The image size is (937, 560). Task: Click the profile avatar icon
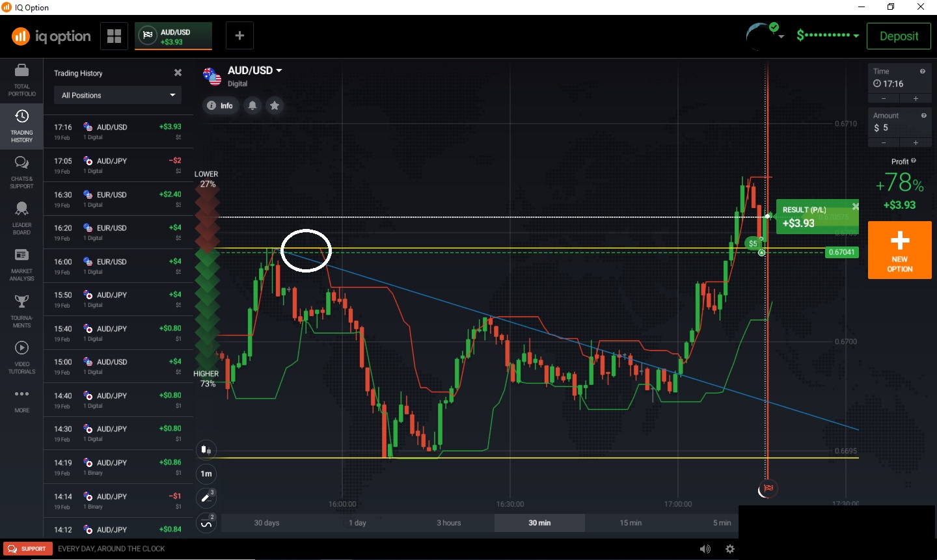click(x=760, y=36)
